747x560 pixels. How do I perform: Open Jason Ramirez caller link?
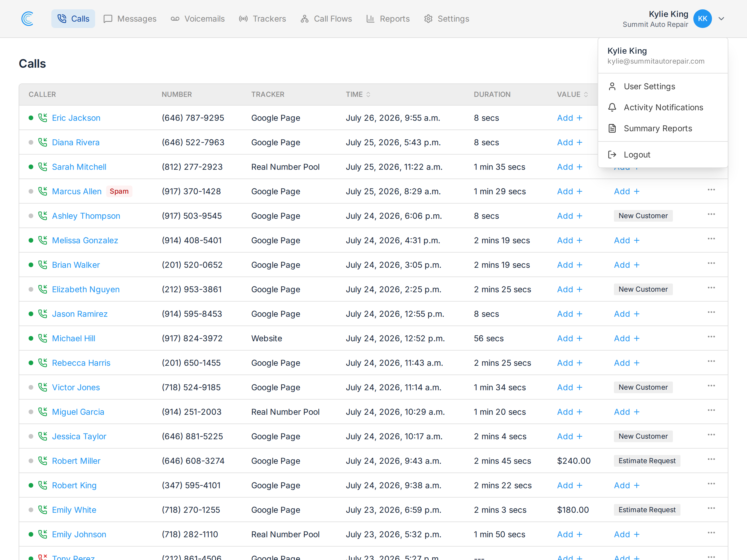point(80,314)
